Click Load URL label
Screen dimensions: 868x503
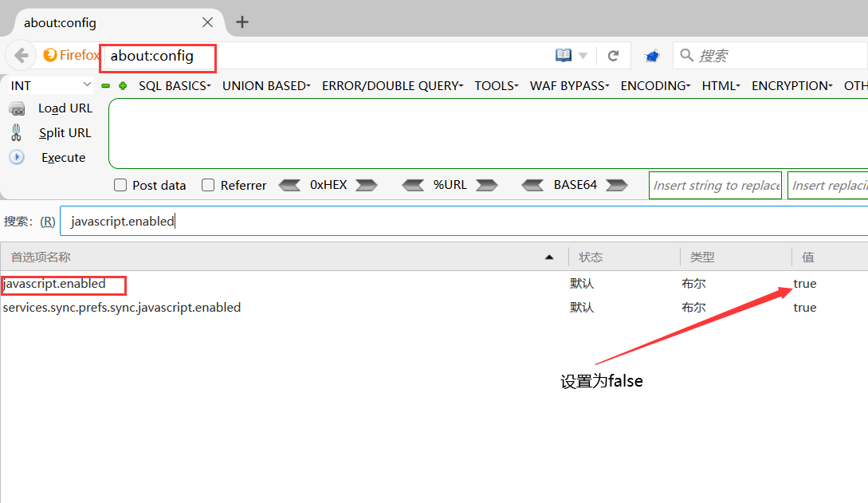tap(65, 108)
